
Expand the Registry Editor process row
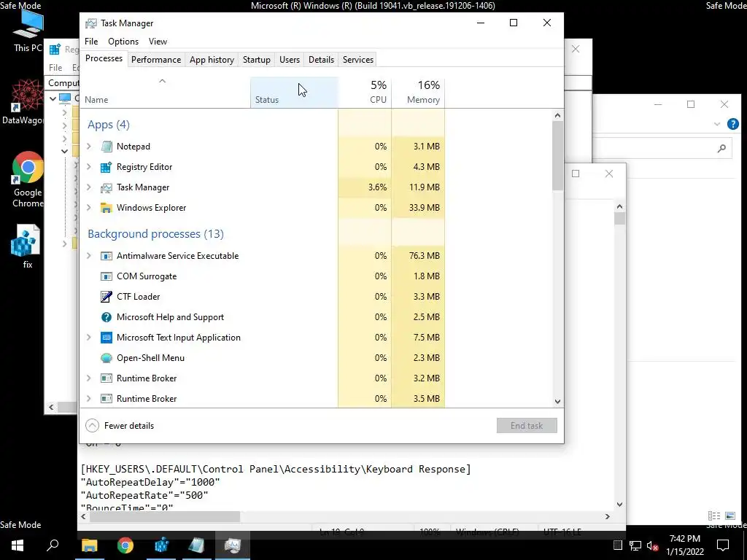(x=88, y=167)
